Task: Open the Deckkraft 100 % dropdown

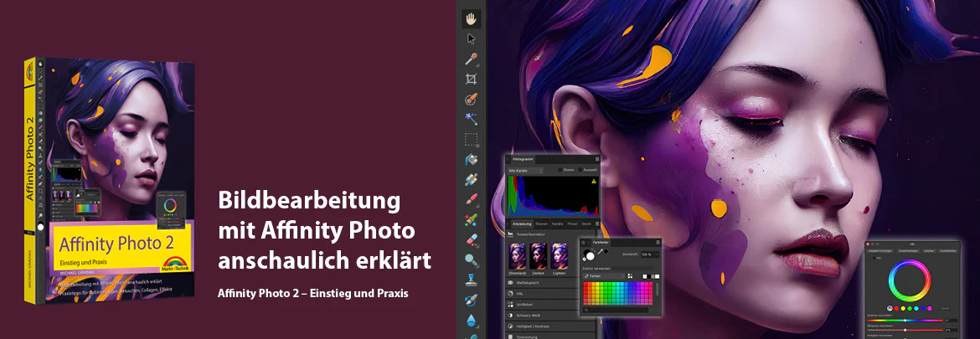Action: coord(649,254)
